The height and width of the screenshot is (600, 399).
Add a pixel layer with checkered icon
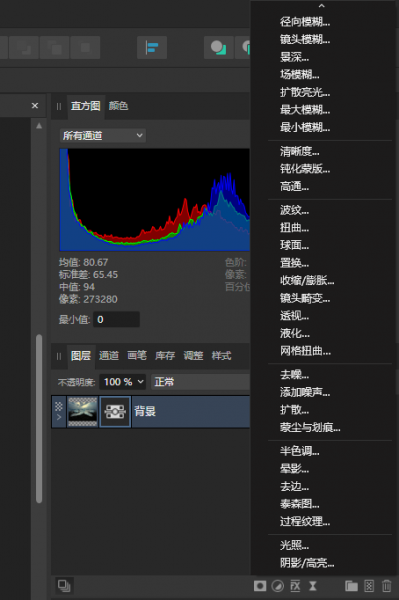tap(369, 586)
